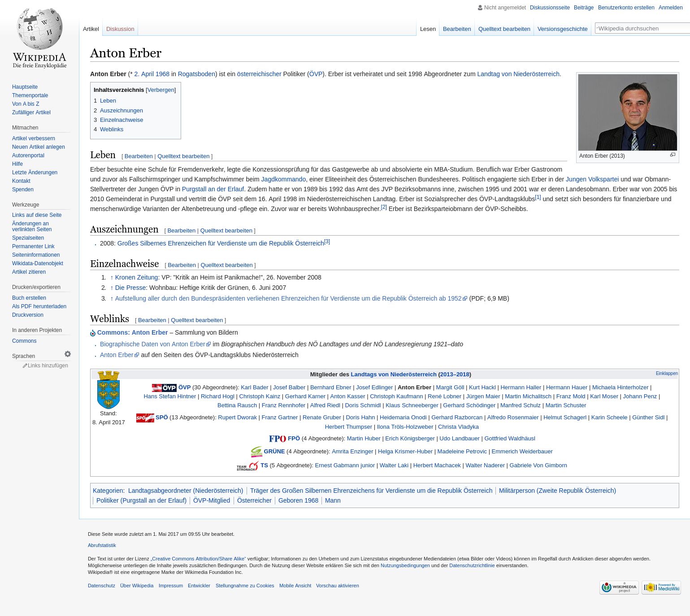Viewport: 690px width, 616px height.
Task: Click the Jagdkommando link
Action: tap(283, 179)
